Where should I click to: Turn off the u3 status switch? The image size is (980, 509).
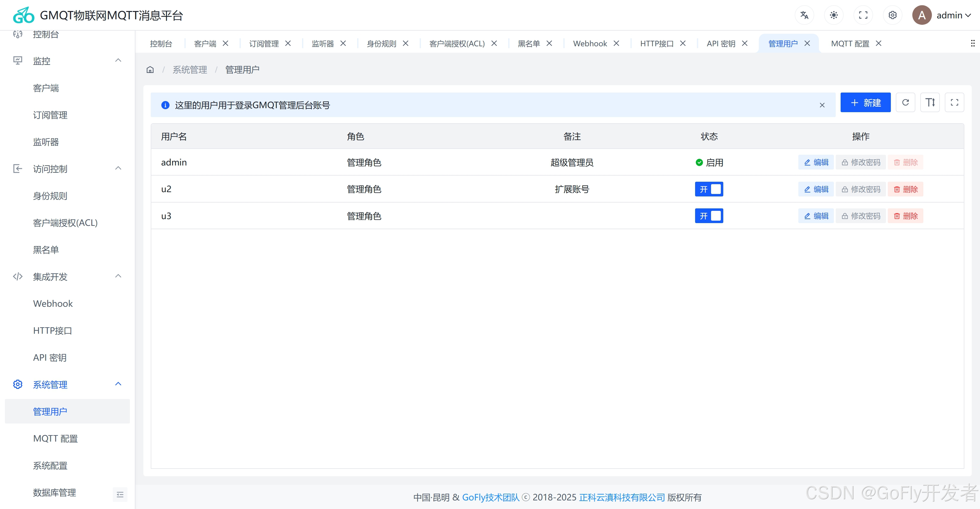[709, 216]
